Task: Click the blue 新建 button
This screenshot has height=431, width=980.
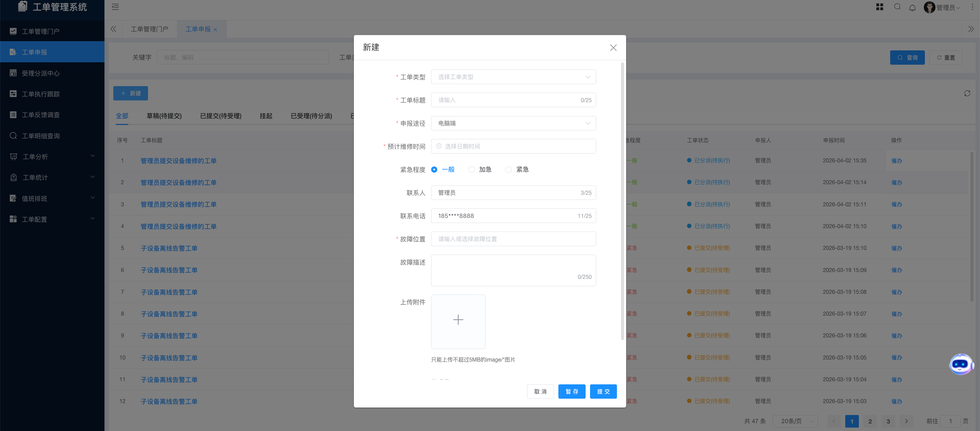Action: tap(130, 93)
